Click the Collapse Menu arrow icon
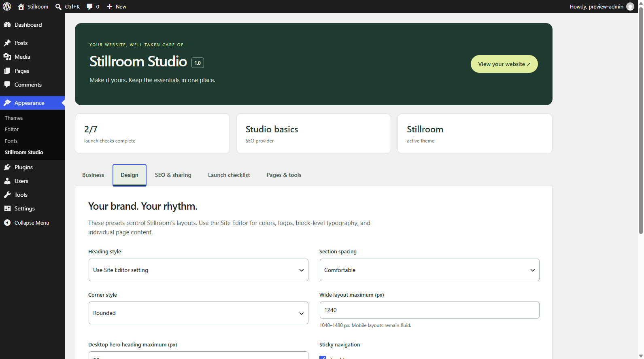Screen dimensions: 644x359 (7, 223)
